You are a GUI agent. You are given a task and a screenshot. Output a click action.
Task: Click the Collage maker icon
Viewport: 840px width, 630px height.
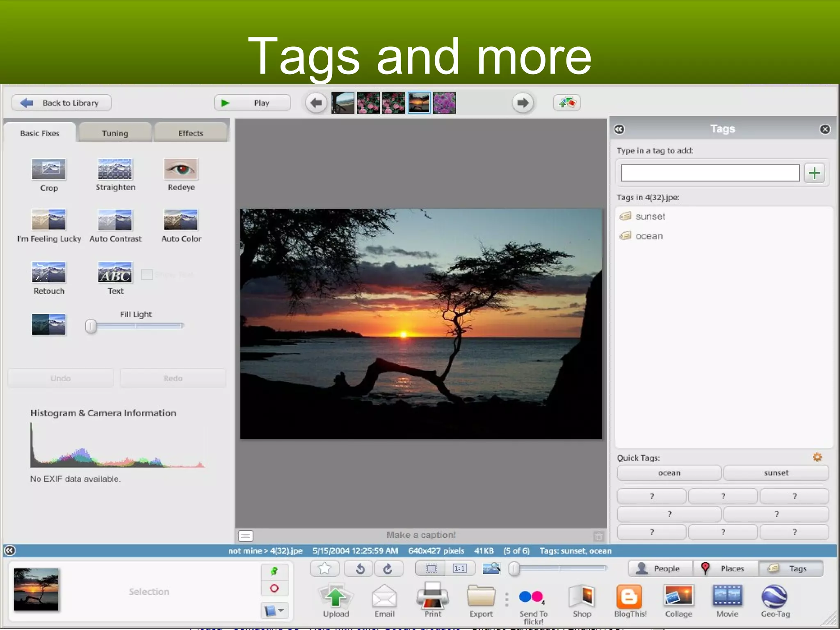pos(678,596)
